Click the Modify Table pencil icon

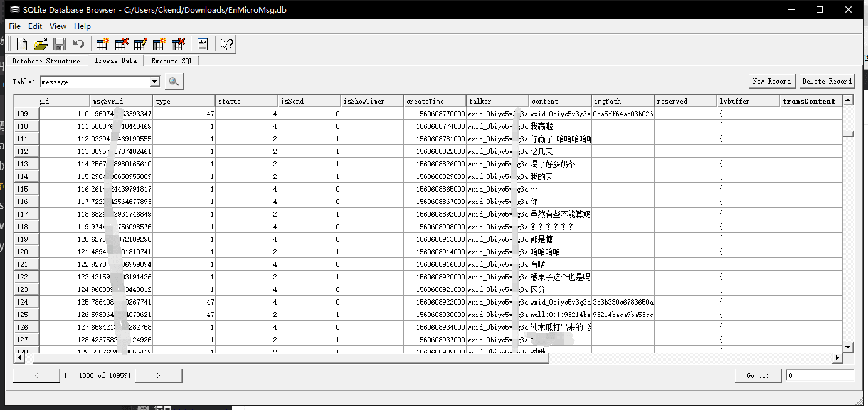click(140, 44)
